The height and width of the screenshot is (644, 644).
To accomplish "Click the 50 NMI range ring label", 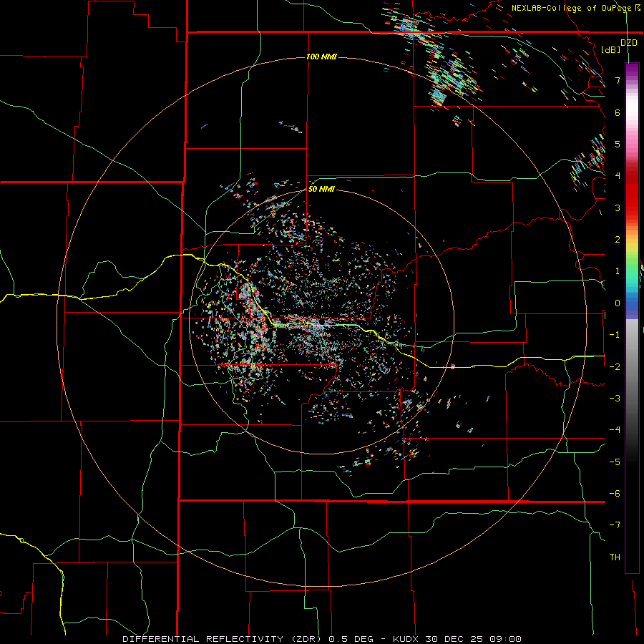I will click(x=321, y=189).
